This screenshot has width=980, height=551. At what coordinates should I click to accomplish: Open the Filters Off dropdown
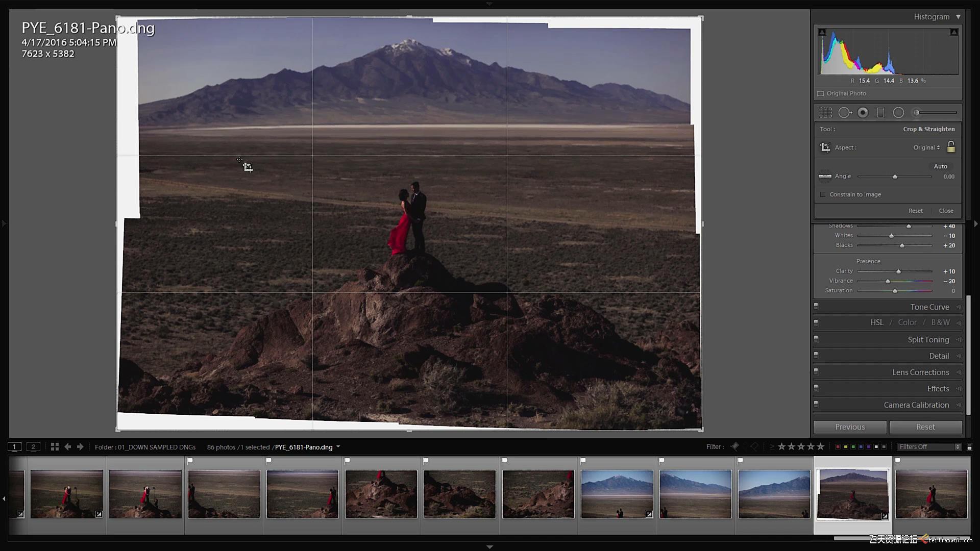[x=929, y=447]
